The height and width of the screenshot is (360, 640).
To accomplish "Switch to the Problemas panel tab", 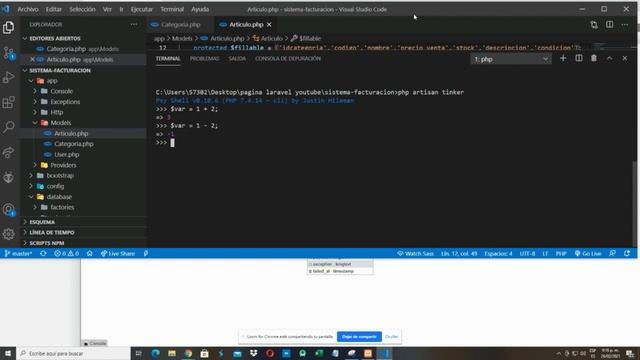I will [204, 59].
